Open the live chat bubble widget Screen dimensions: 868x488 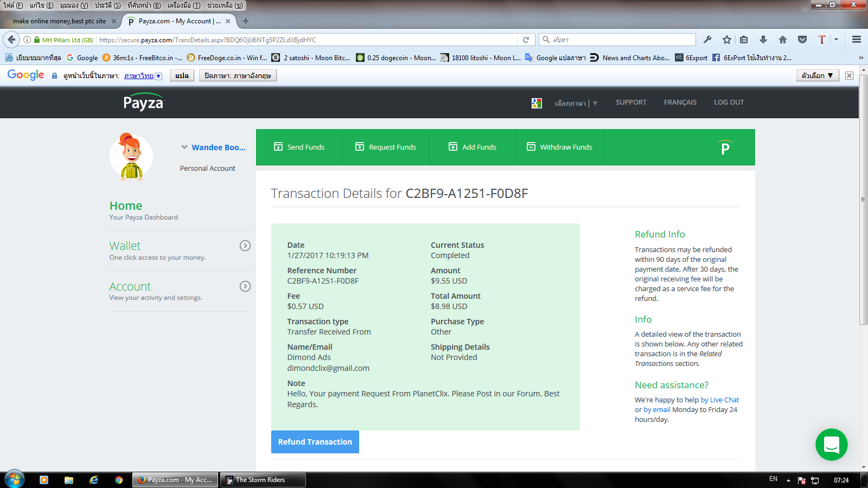[x=831, y=445]
